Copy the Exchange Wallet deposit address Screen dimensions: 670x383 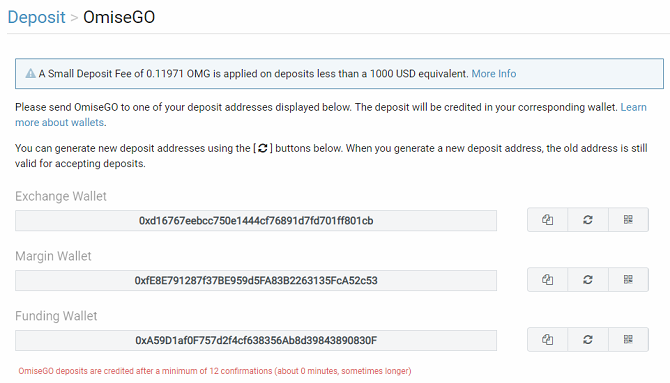[x=547, y=220]
